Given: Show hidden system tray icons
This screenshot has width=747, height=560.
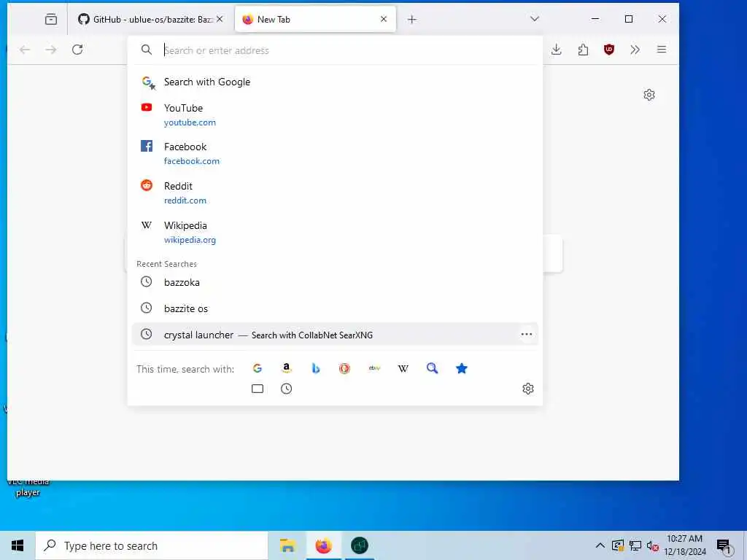Looking at the screenshot, I should click(x=600, y=545).
